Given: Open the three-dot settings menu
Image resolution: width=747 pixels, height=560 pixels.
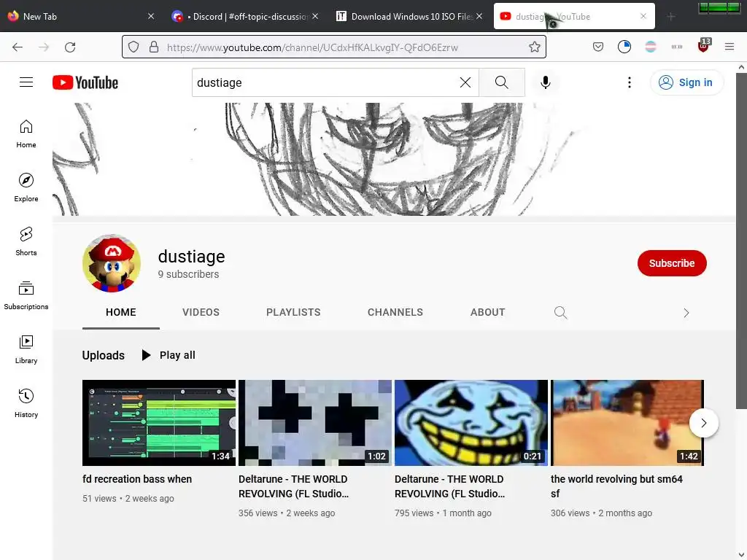Looking at the screenshot, I should tap(630, 82).
